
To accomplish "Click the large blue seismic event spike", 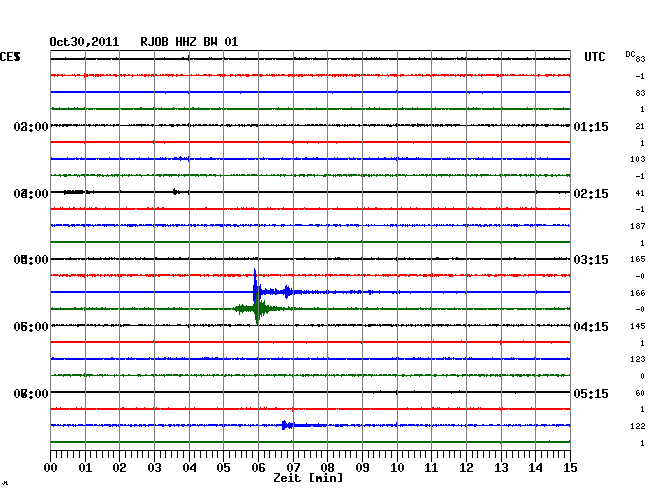I will click(255, 285).
